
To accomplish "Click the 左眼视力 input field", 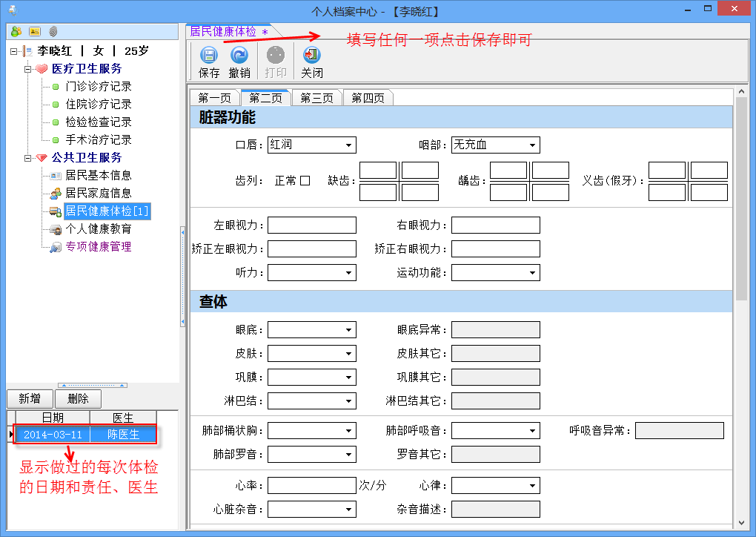I will 312,225.
